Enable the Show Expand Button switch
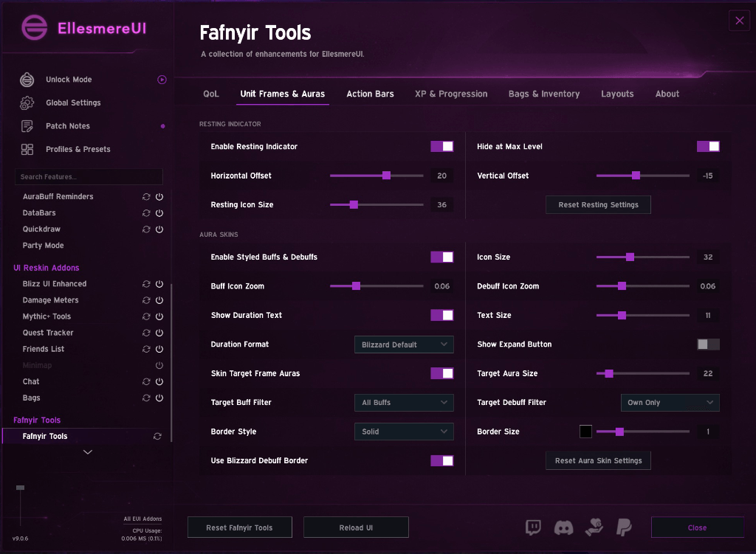This screenshot has height=554, width=756. 708,344
